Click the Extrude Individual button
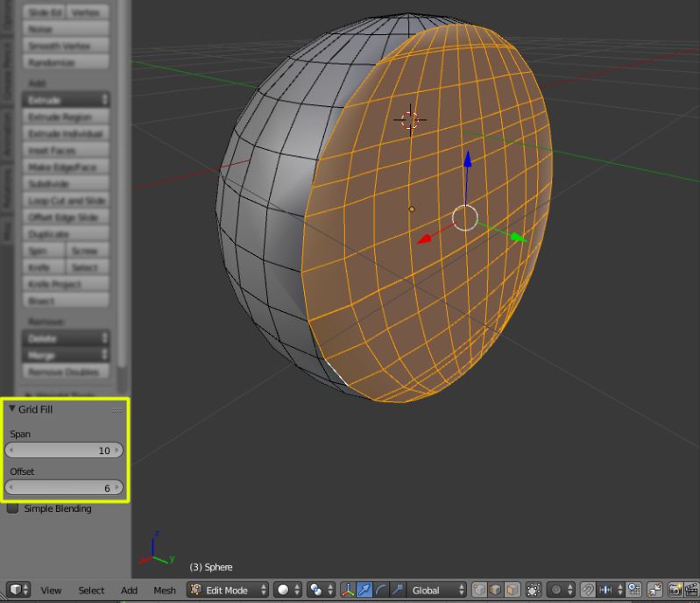Viewport: 700px width, 603px height. (66, 133)
